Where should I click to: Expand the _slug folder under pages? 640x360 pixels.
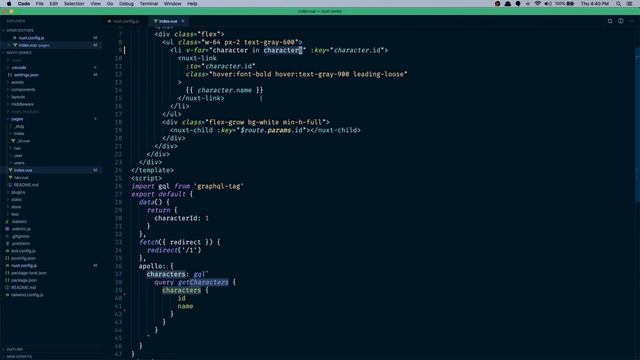tap(19, 127)
